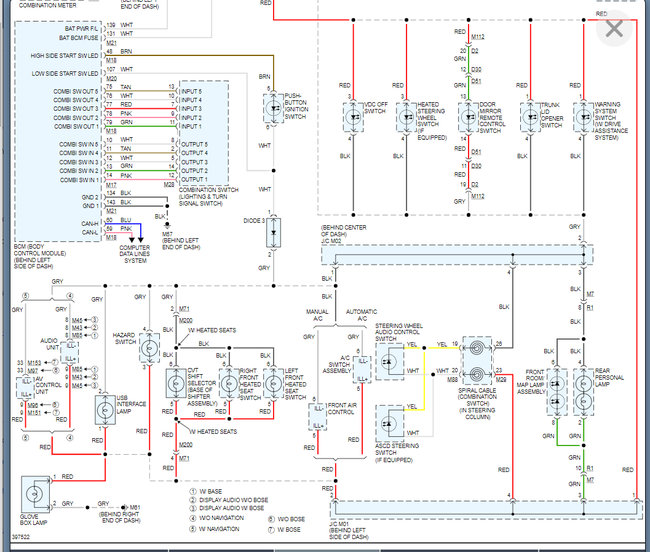Select the left front heated seat switch

[x=274, y=384]
